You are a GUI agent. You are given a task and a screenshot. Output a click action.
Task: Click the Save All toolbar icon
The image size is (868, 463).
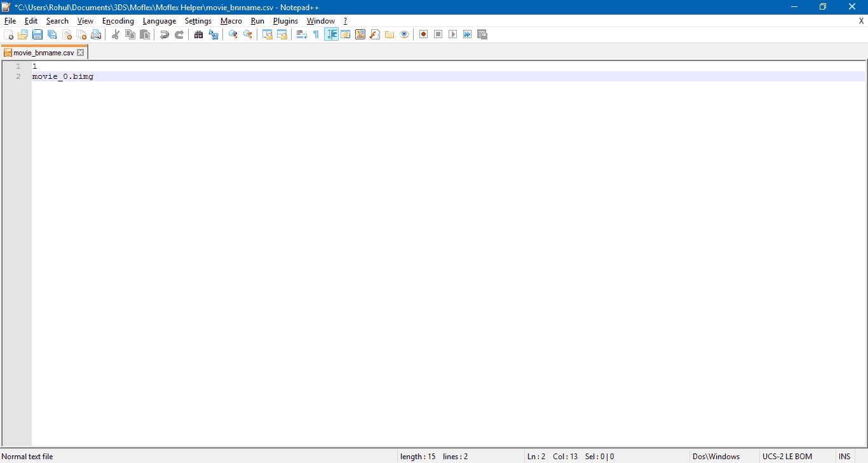coord(52,34)
